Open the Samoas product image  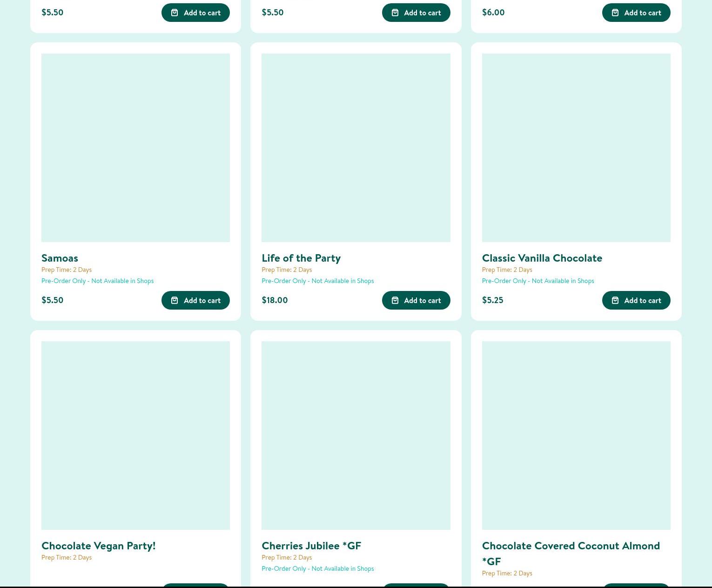pyautogui.click(x=135, y=148)
